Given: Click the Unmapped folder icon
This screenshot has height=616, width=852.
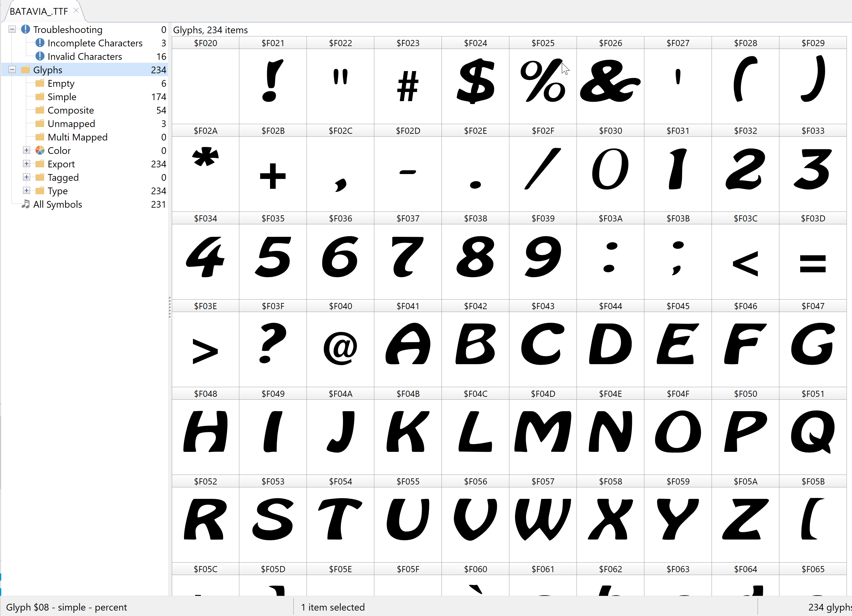Looking at the screenshot, I should tap(40, 124).
